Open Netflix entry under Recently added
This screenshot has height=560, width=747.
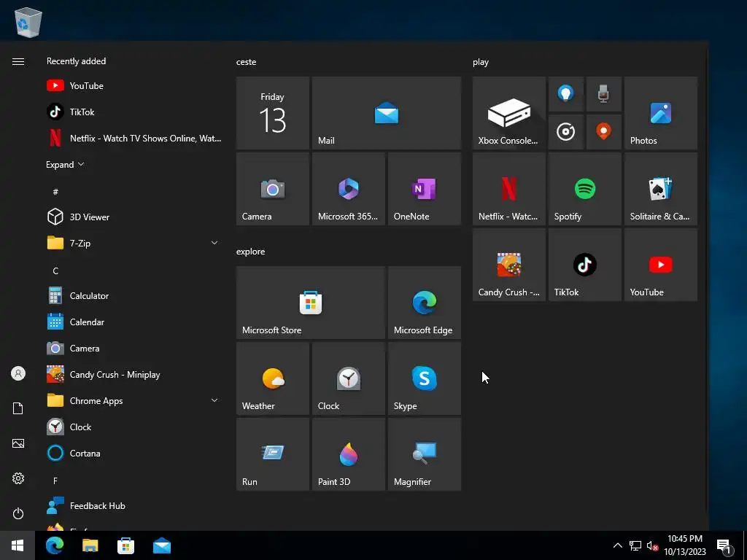pyautogui.click(x=133, y=138)
